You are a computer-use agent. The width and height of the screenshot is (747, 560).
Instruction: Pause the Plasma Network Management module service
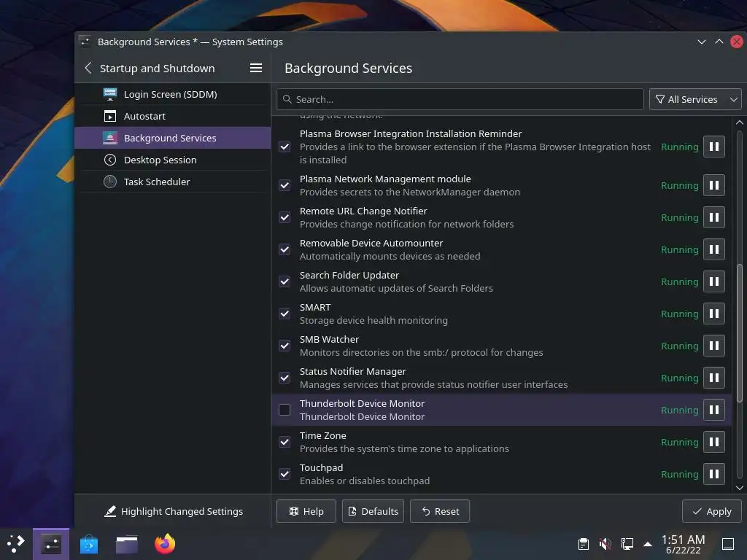point(713,185)
